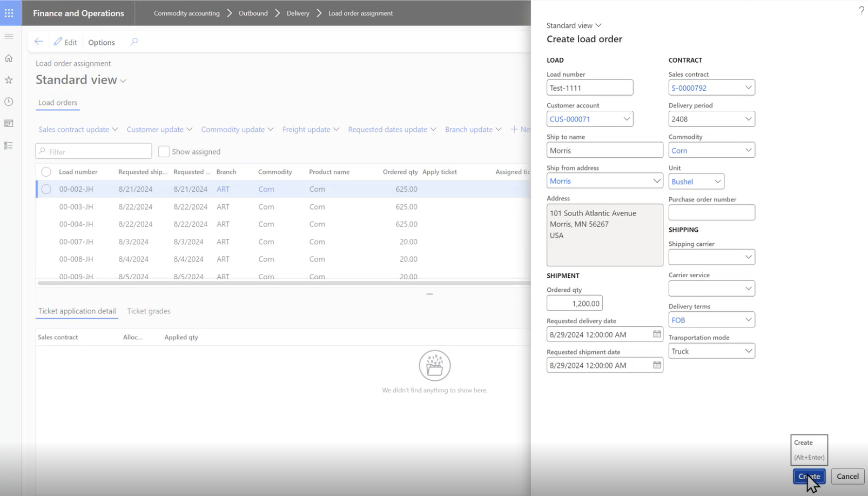The image size is (868, 496).
Task: Open Workspaces icon in sidebar
Action: click(9, 123)
